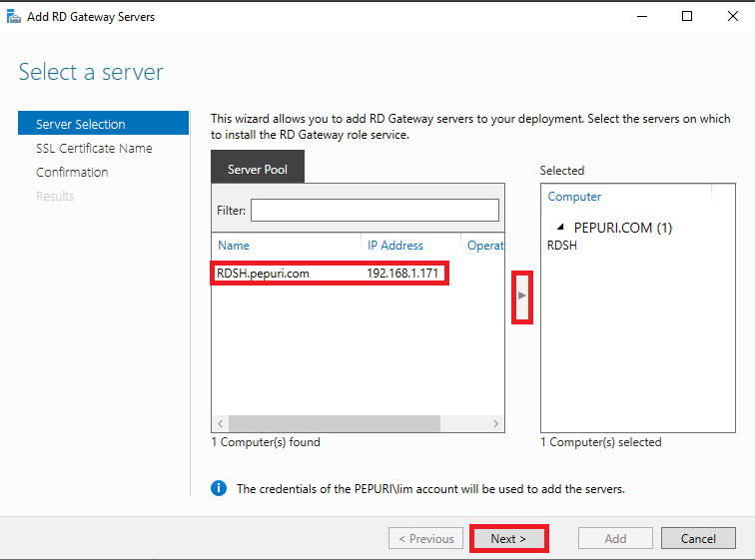Click the move-to-Selected arrow button
This screenshot has width=755, height=560.
(522, 295)
